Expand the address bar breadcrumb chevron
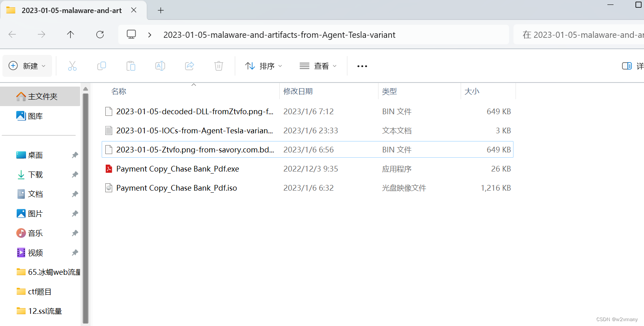Image resolution: width=644 pixels, height=326 pixels. click(150, 35)
